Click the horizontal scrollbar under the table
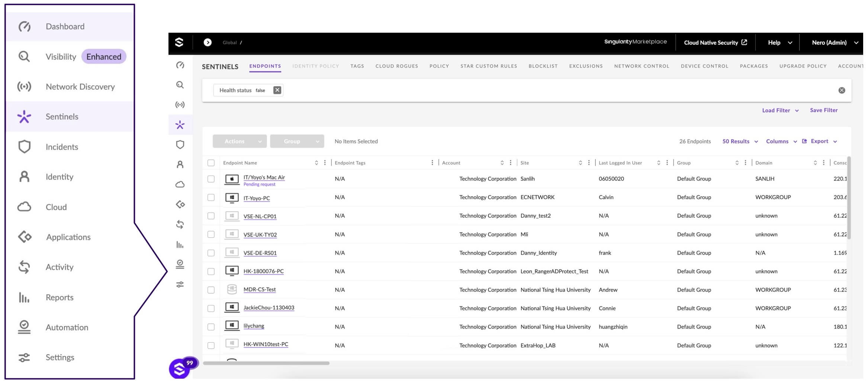The height and width of the screenshot is (385, 868). coord(266,363)
